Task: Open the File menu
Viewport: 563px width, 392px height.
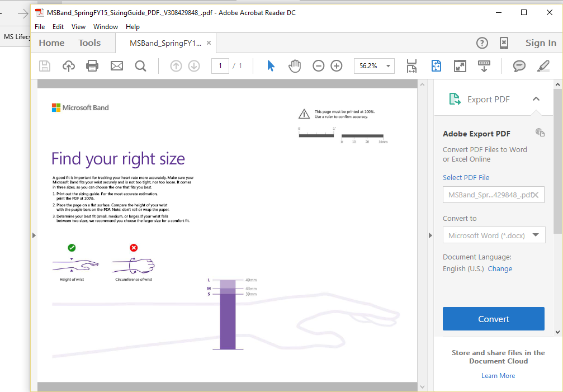Action: point(40,27)
